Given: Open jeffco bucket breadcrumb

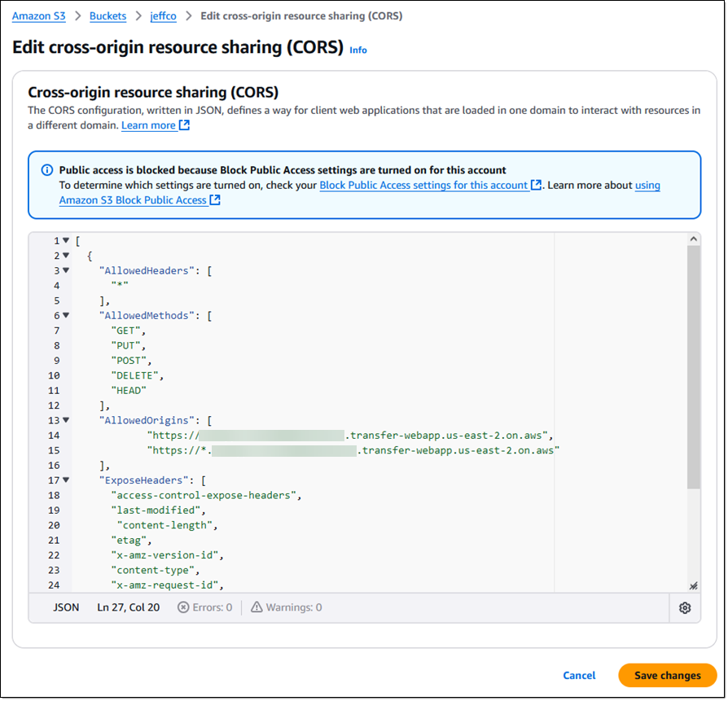Looking at the screenshot, I should 163,15.
